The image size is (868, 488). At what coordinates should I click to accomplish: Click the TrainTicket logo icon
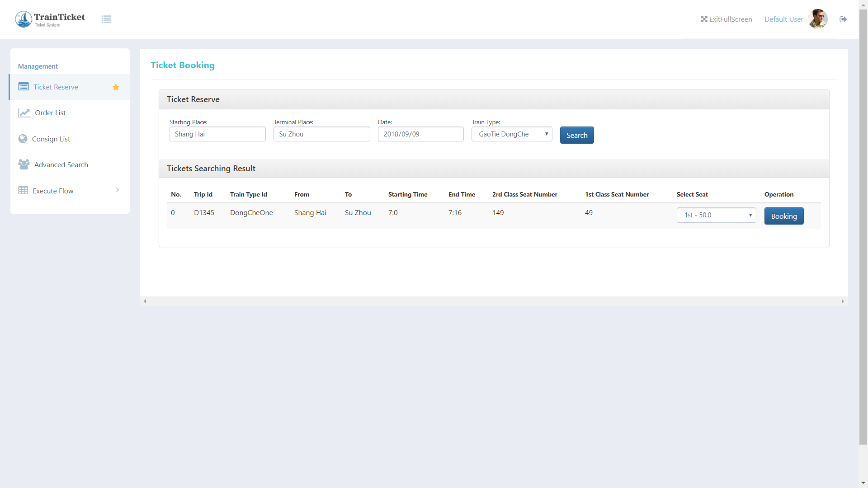pos(23,19)
